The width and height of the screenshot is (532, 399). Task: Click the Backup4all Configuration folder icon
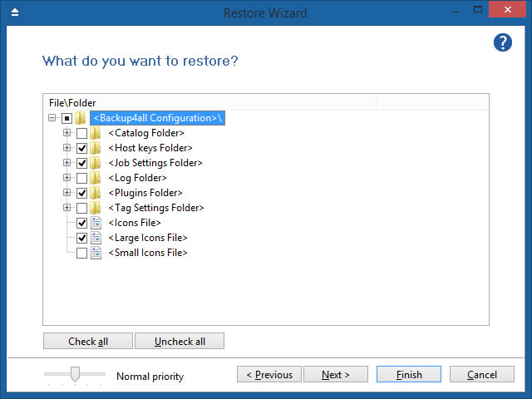point(81,118)
